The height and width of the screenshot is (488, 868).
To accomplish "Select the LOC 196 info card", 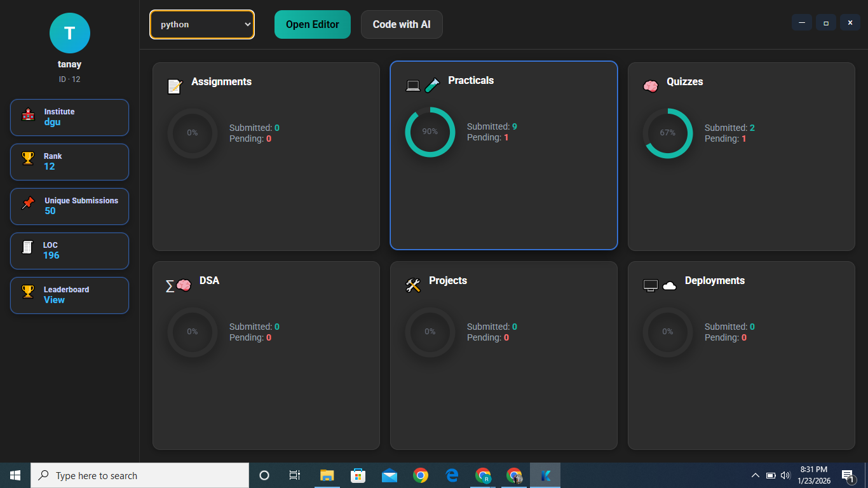I will pos(69,251).
